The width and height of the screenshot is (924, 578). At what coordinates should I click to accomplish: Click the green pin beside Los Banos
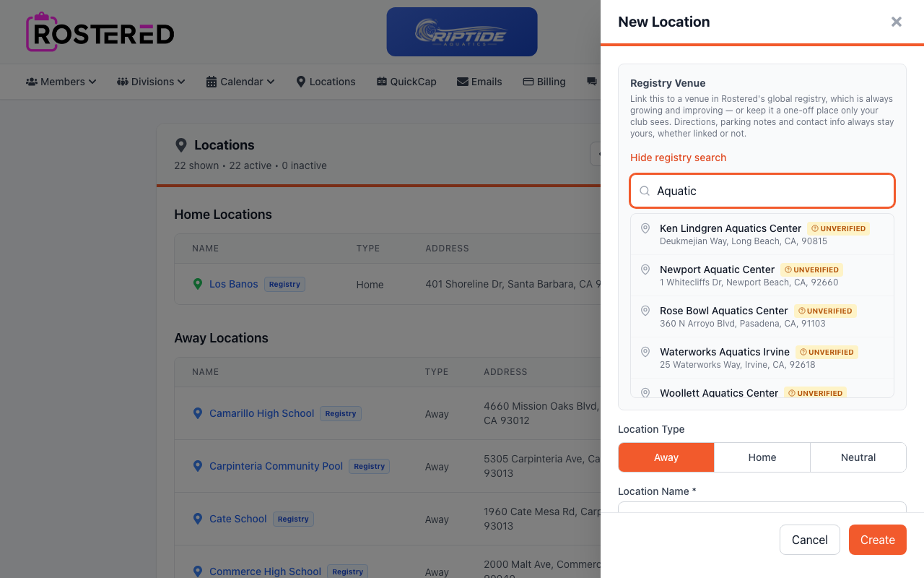tap(198, 284)
